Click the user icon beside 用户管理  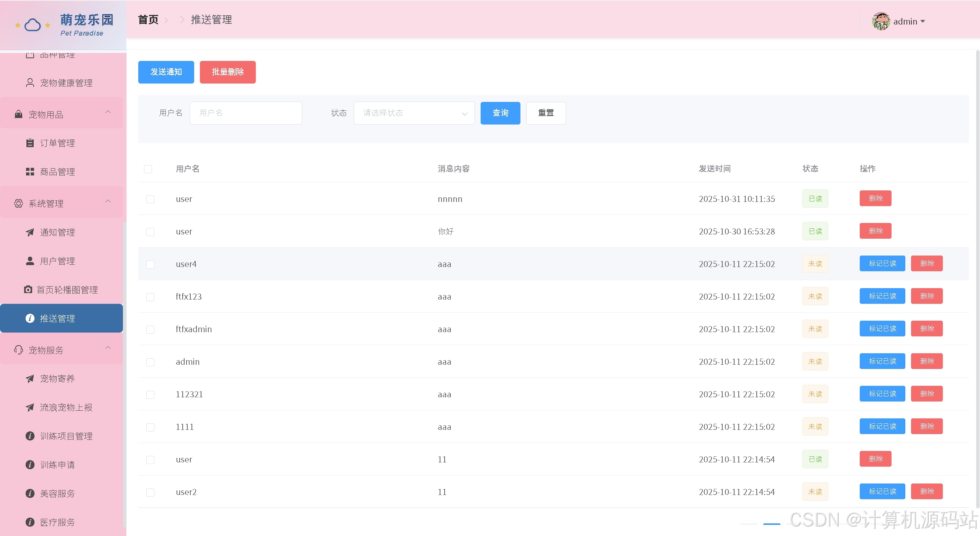[x=30, y=261]
